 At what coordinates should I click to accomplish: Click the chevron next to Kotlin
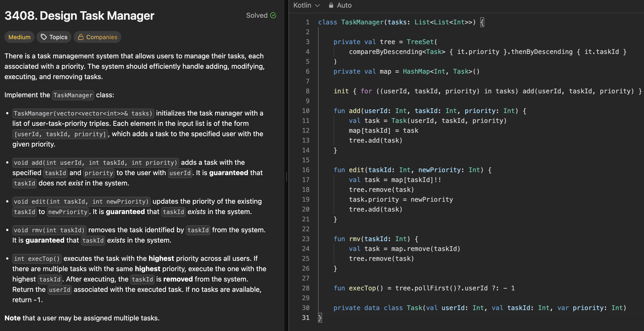tap(317, 5)
